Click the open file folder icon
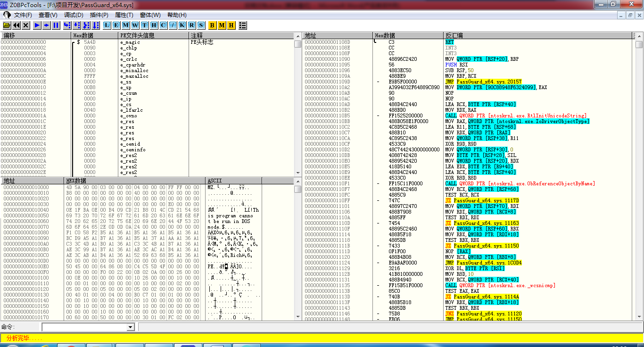The image size is (644, 347). pyautogui.click(x=7, y=25)
